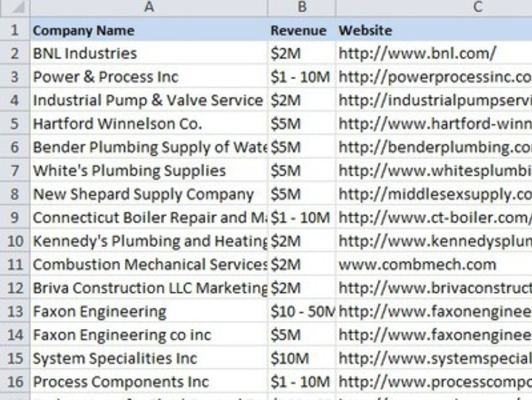Viewport: 532px width, 400px height.
Task: Click Connecticut Boiler revenue $1 - 10M
Action: point(302,217)
